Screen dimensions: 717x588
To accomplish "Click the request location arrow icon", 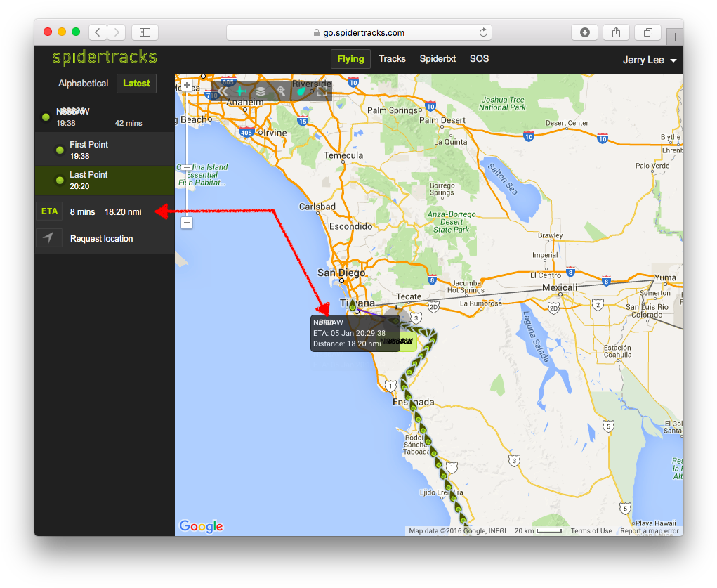I will coord(48,238).
